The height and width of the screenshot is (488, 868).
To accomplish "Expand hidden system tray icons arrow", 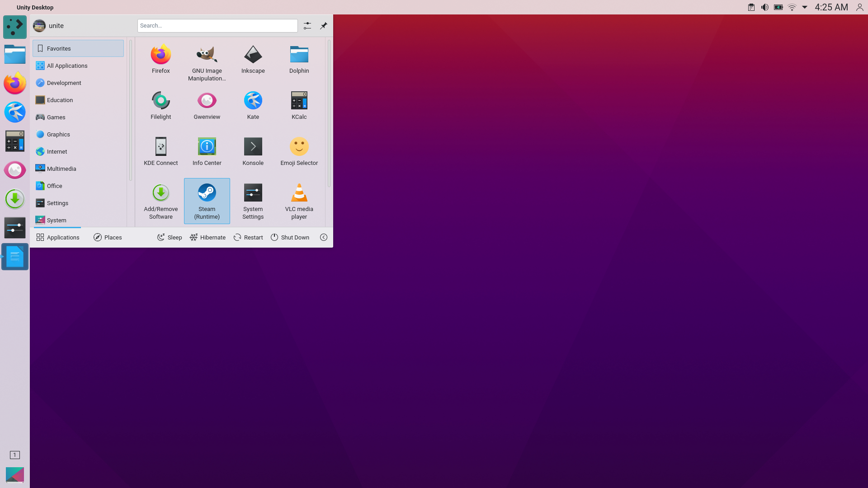I will tap(805, 7).
